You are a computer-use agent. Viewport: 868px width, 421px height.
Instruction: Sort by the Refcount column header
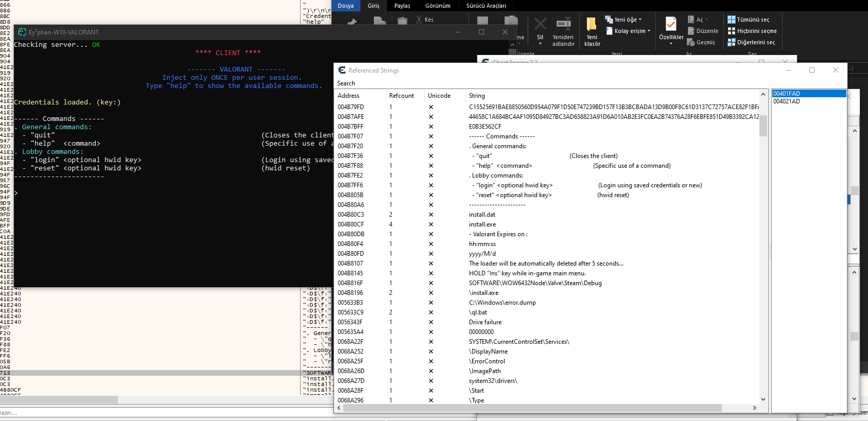click(x=405, y=96)
